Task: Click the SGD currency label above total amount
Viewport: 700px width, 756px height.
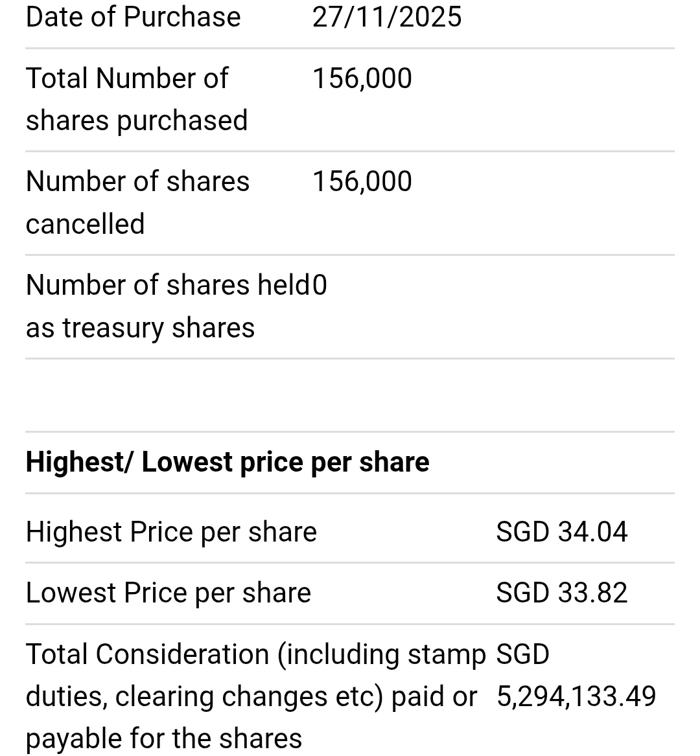Action: [x=523, y=654]
